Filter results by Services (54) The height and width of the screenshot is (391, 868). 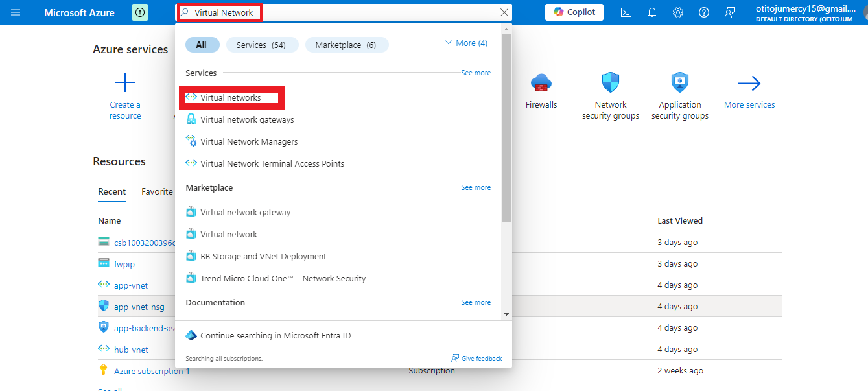click(261, 45)
